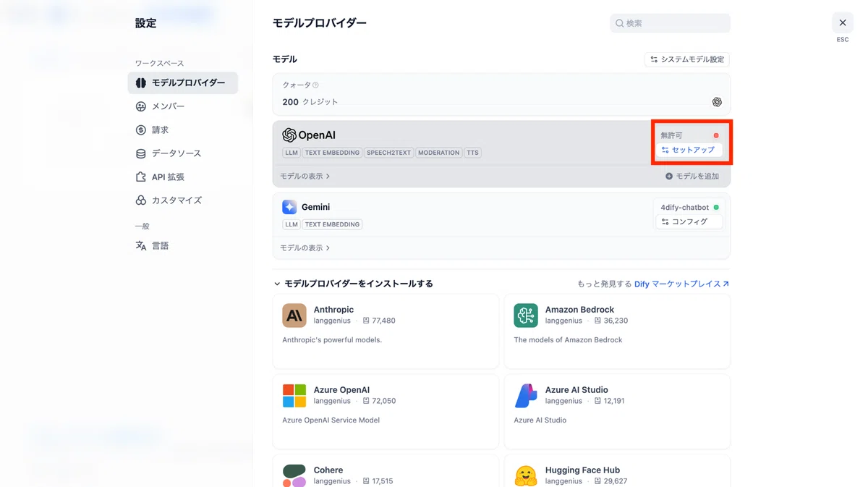Click the 請求 dollar coin icon
Viewport: 868px width, 487px height.
coord(141,130)
